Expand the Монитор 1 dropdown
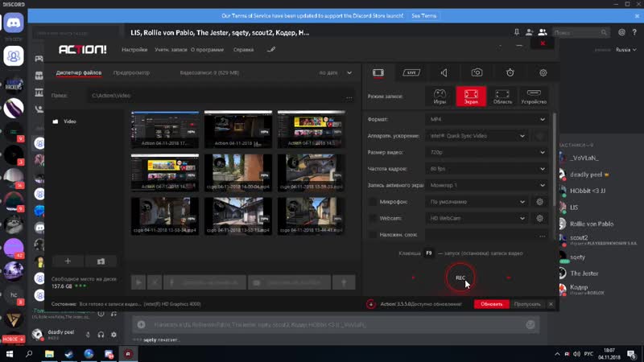Screen dimensions: 644x362 (487, 185)
